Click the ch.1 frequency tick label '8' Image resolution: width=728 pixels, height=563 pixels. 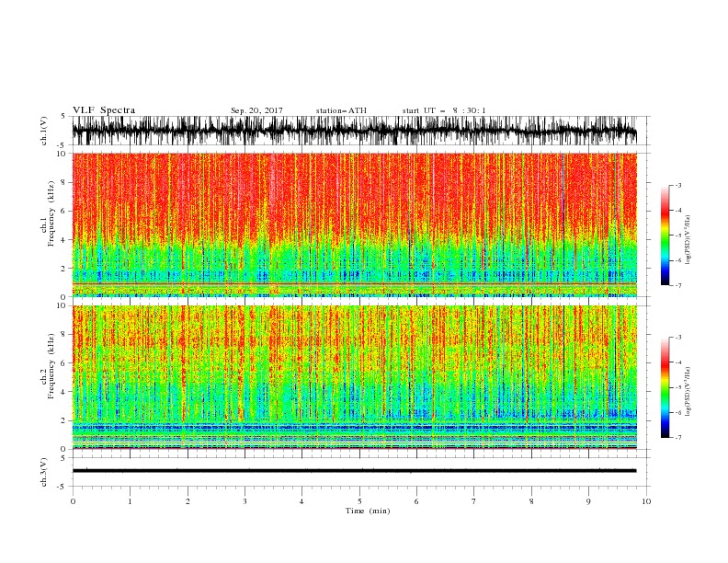pos(63,182)
